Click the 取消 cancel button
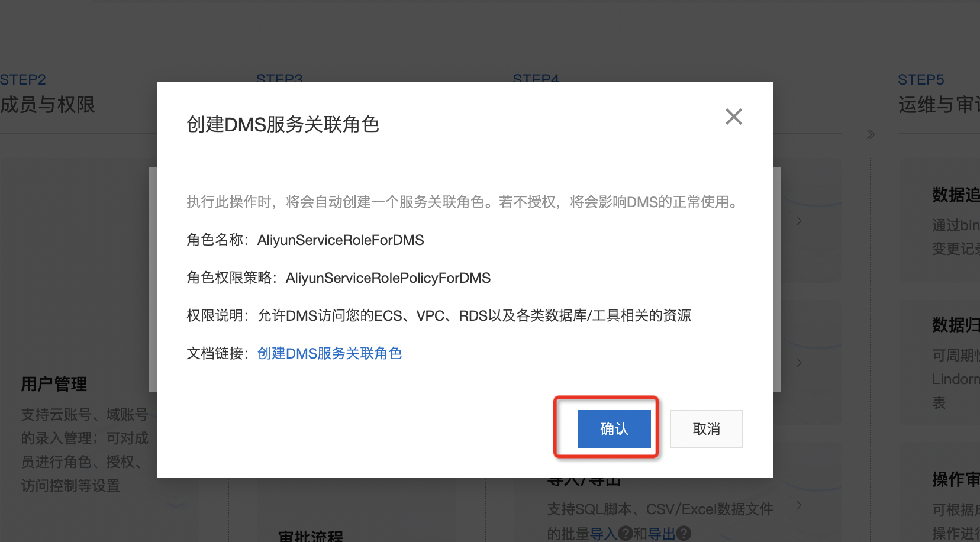 coord(706,429)
